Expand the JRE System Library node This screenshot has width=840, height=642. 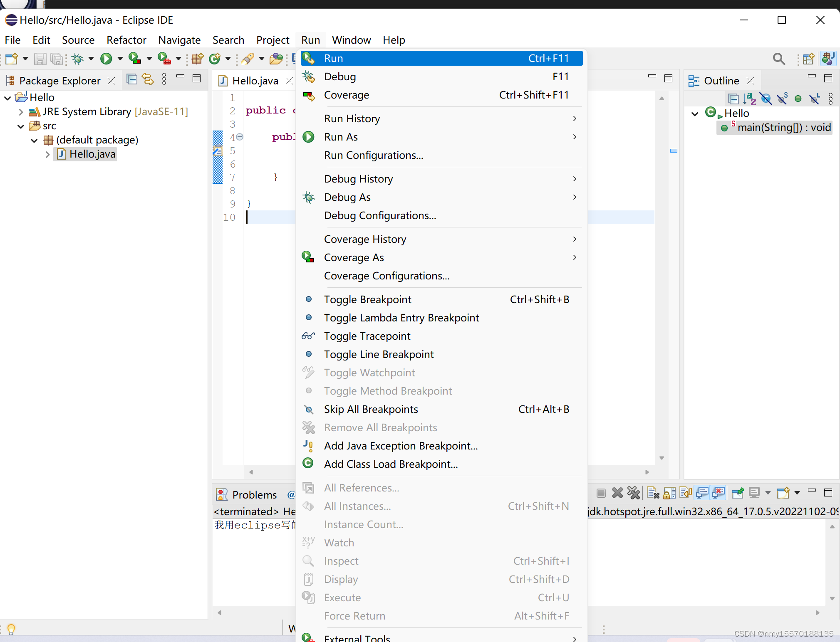pos(21,112)
